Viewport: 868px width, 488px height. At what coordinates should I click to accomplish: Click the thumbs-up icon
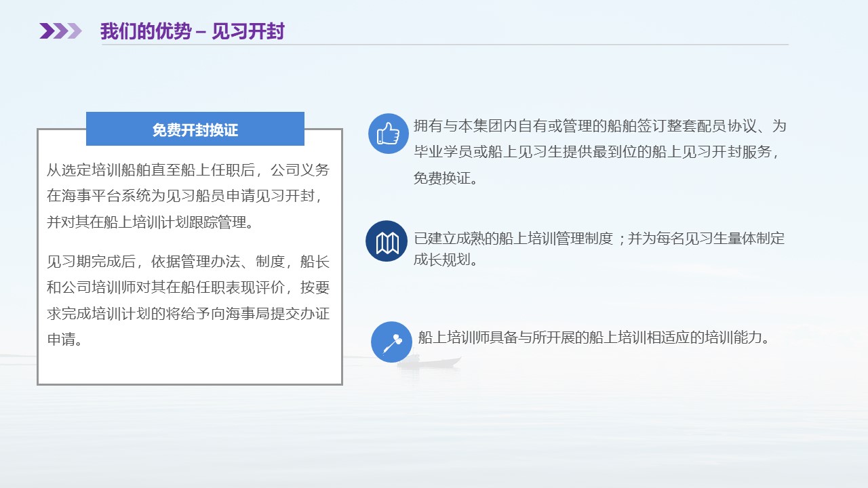tap(388, 134)
